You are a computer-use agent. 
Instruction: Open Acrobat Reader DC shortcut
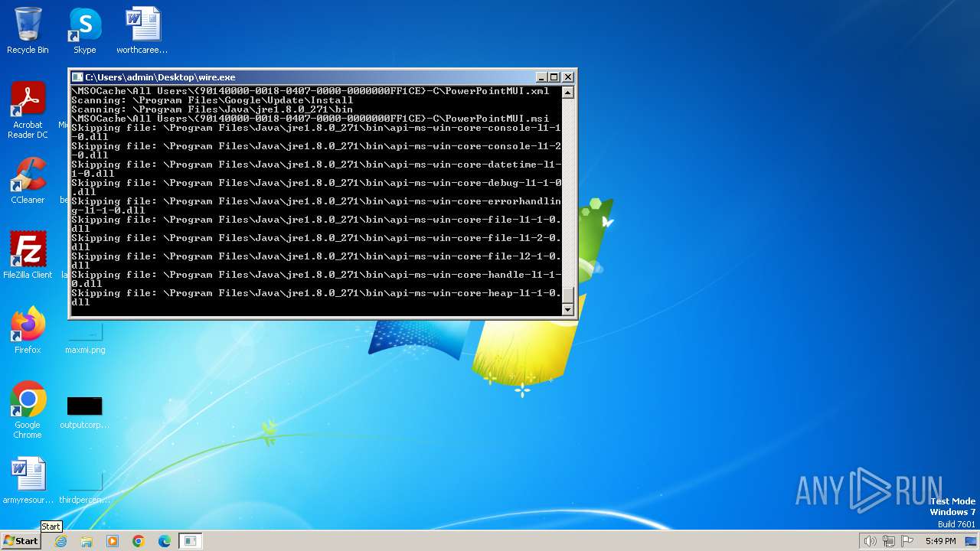28,110
